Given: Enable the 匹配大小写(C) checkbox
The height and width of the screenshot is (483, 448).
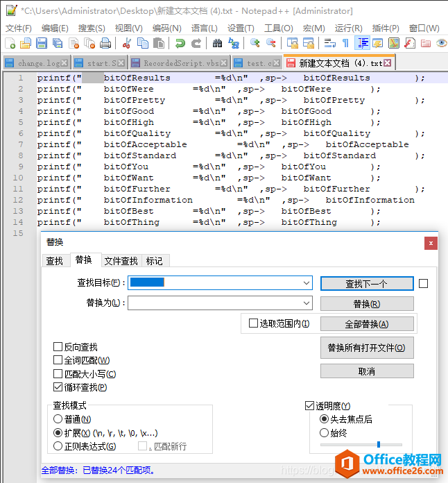Looking at the screenshot, I should pos(58,373).
